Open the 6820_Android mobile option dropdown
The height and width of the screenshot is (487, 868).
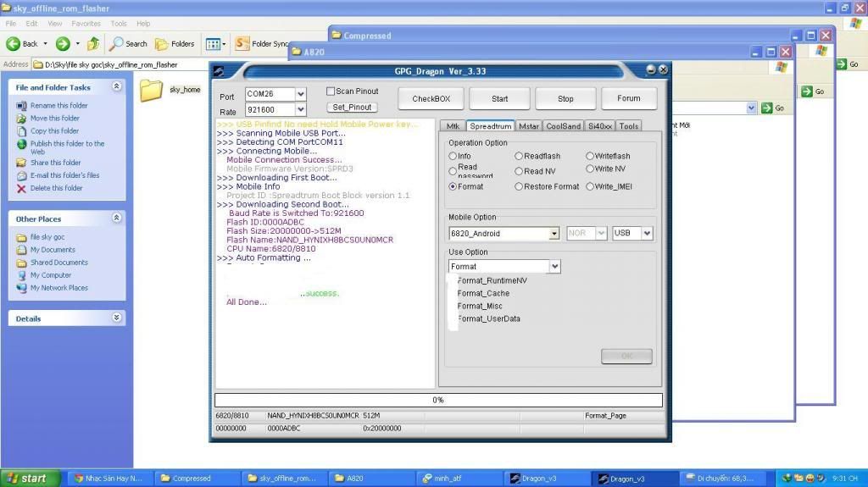pyautogui.click(x=554, y=234)
